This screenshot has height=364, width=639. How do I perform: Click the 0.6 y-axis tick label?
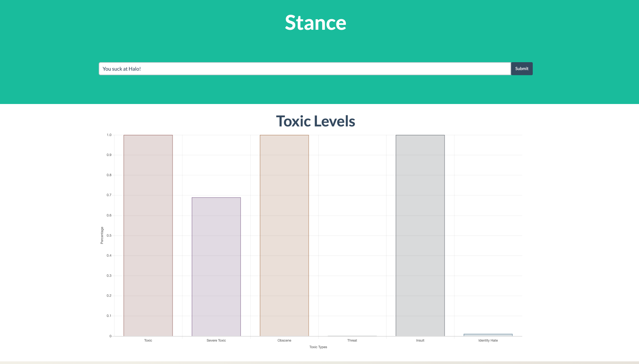109,216
